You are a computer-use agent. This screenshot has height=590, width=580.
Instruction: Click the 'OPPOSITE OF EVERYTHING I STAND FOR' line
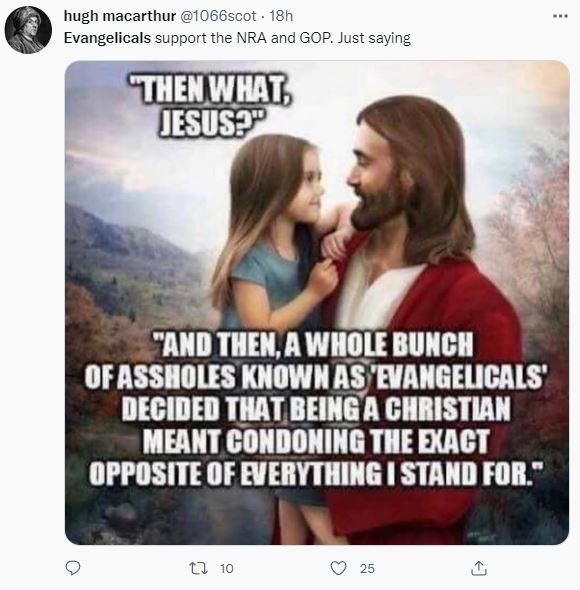[x=316, y=473]
